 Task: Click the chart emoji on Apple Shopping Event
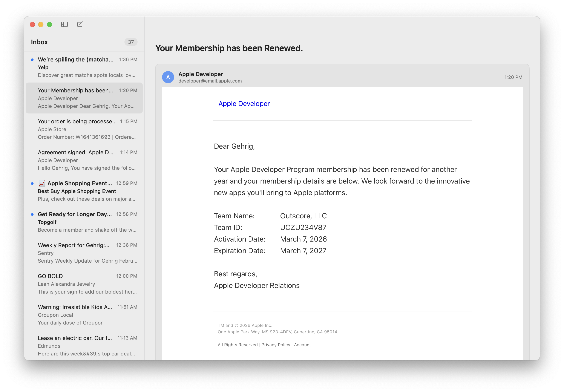point(42,183)
